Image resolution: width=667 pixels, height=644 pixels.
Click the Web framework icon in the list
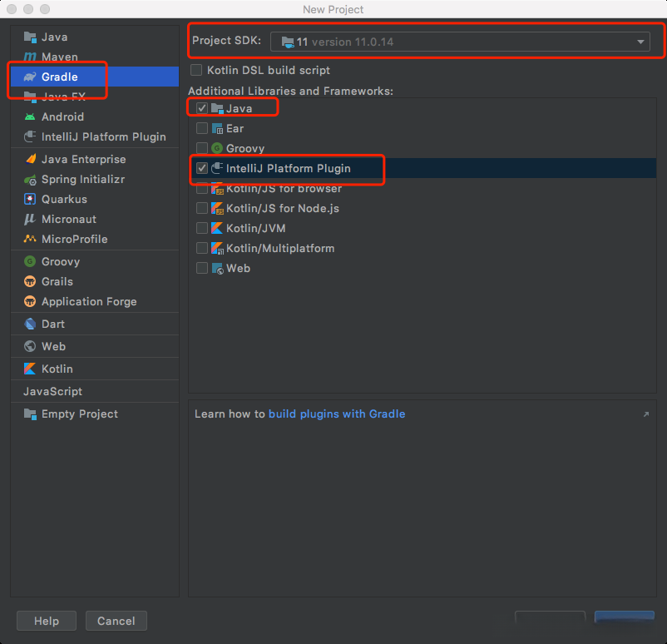(217, 268)
